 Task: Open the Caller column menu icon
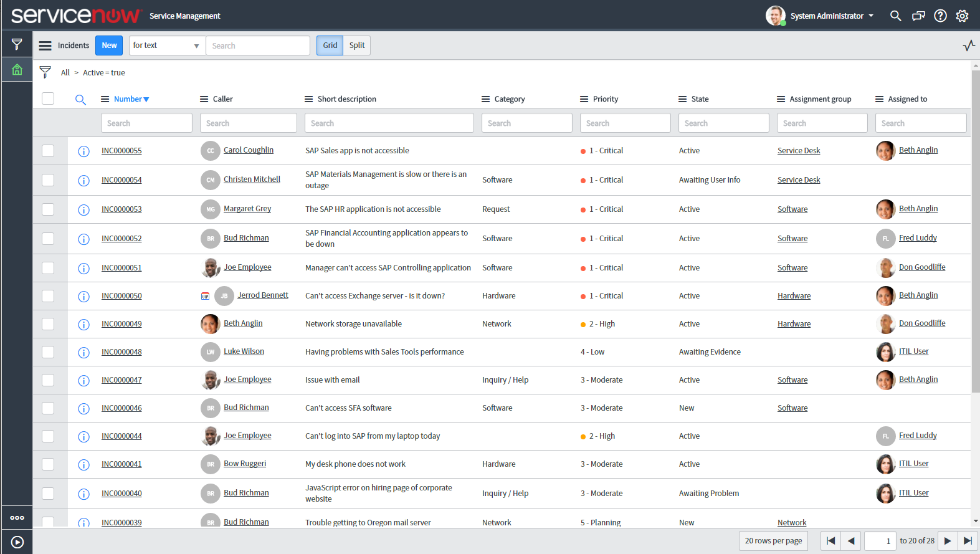[x=204, y=99]
